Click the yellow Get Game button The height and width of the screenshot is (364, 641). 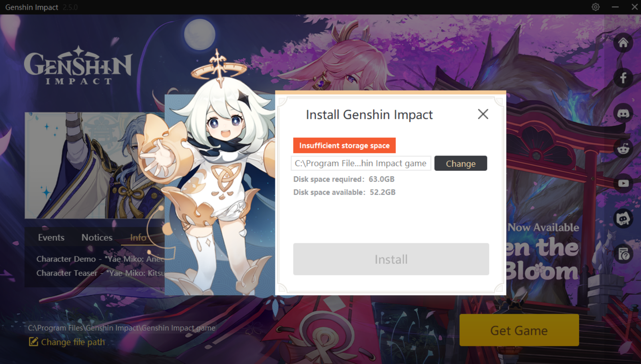pyautogui.click(x=519, y=330)
